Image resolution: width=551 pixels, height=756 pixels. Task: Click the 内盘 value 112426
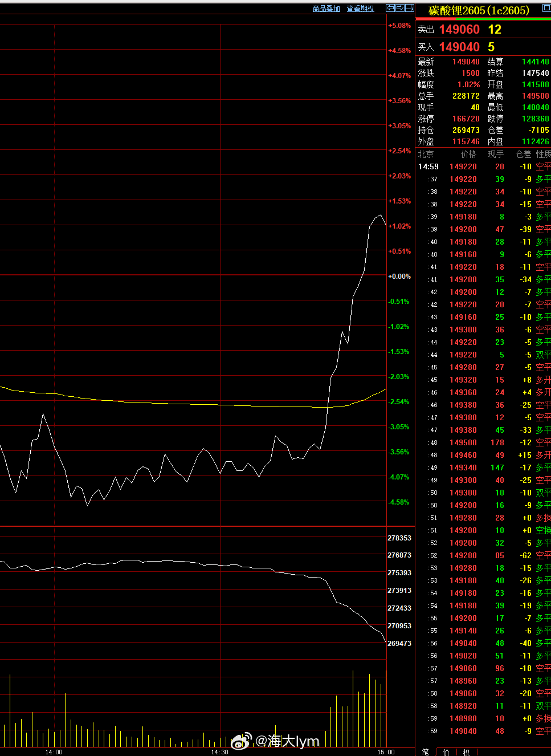[x=536, y=141]
